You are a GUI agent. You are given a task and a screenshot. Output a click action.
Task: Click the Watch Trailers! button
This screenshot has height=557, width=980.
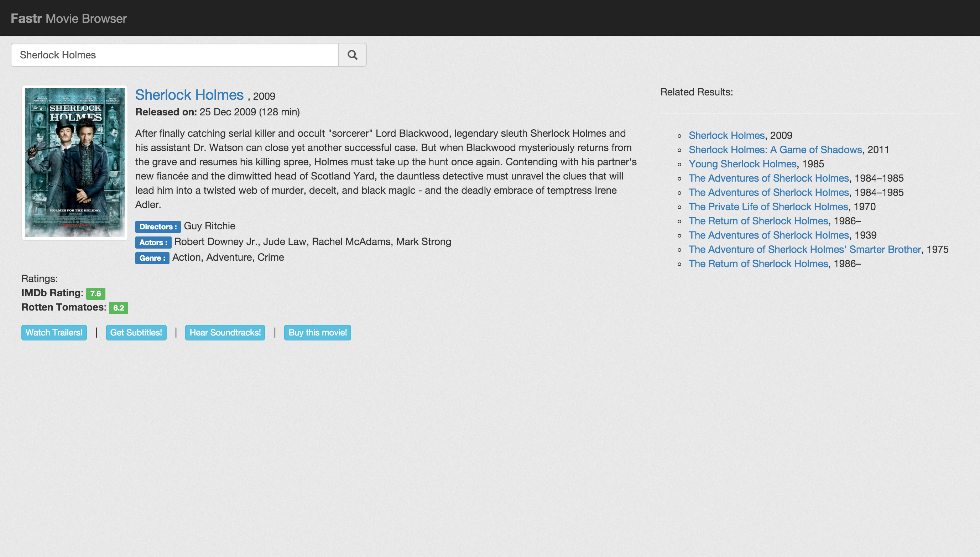click(x=54, y=332)
